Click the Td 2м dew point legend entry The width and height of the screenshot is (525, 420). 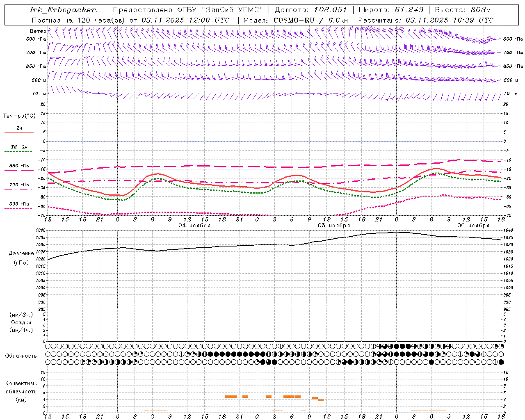tap(19, 147)
